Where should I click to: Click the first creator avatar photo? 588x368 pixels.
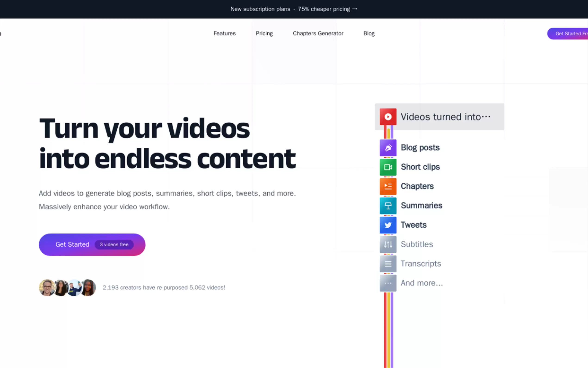47,287
